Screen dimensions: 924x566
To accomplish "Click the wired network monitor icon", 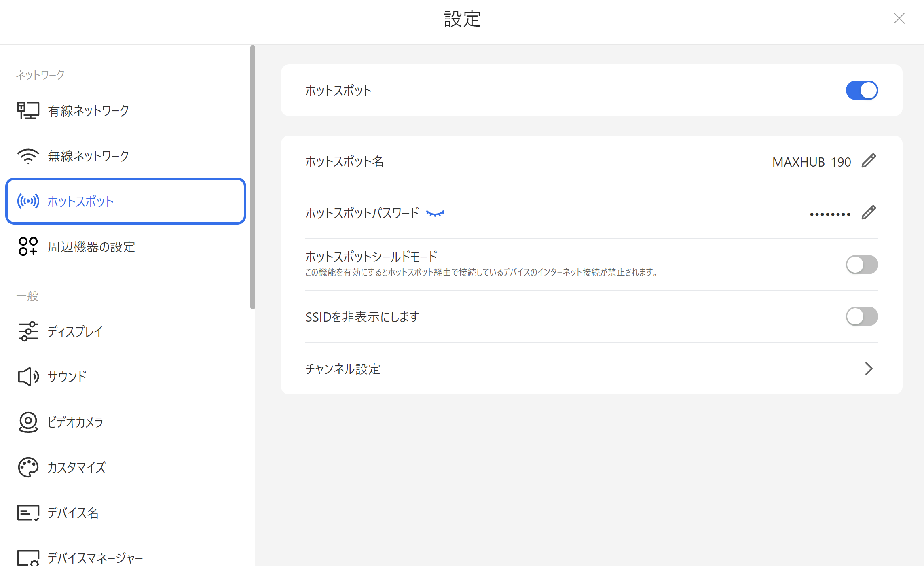I will pos(28,110).
